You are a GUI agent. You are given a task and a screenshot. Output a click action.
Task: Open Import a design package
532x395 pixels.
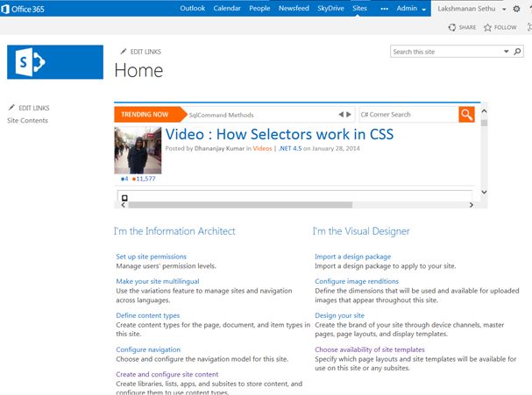tap(353, 257)
